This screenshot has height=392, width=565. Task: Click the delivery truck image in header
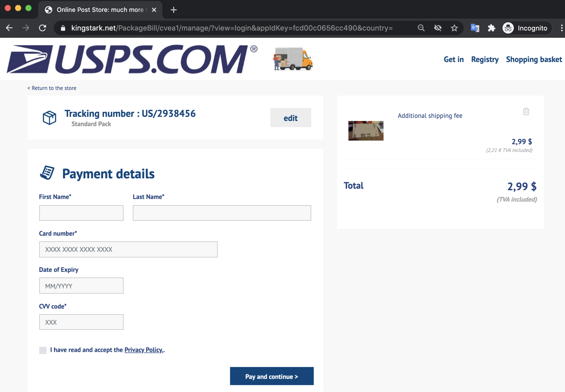(293, 59)
